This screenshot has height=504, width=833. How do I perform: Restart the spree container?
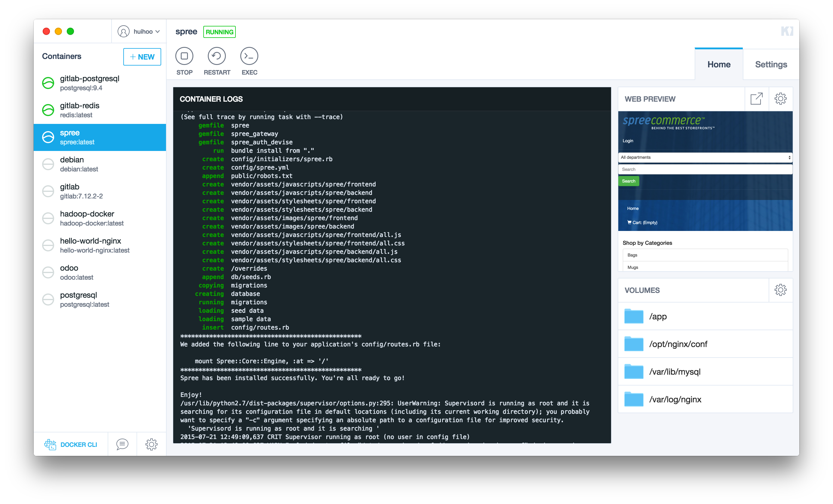click(216, 56)
